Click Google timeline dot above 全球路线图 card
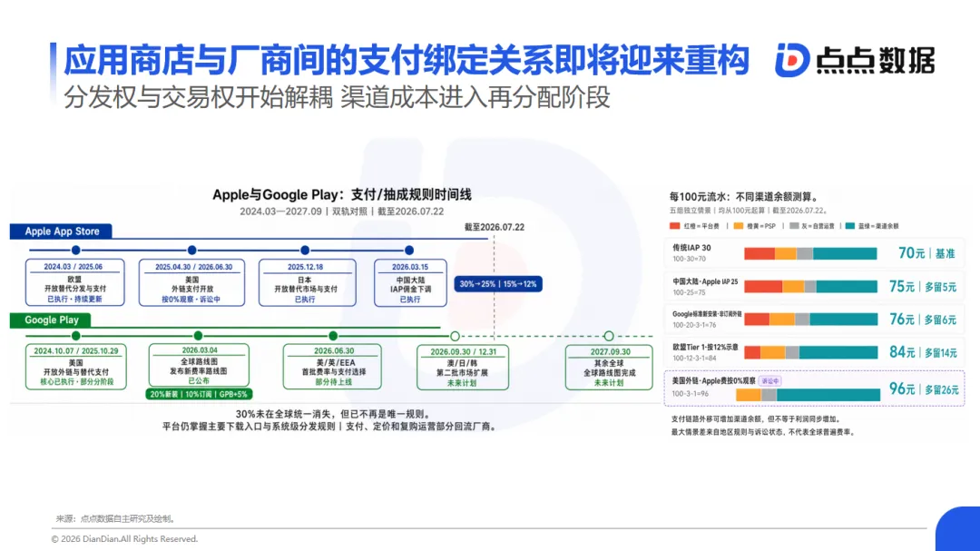 198,336
